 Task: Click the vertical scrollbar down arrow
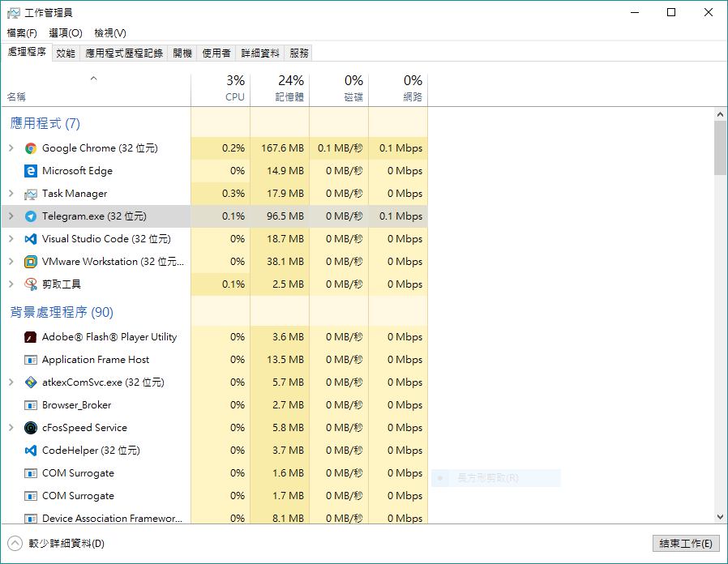(x=721, y=517)
